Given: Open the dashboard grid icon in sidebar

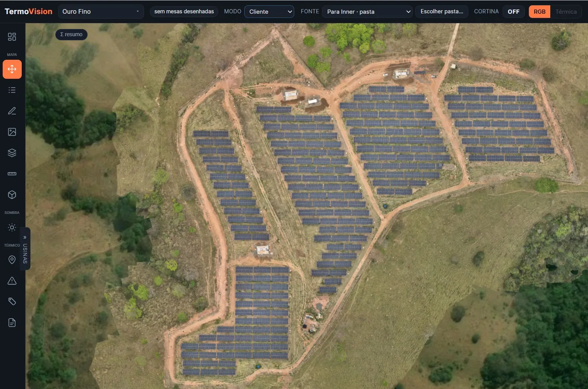Looking at the screenshot, I should [x=12, y=37].
